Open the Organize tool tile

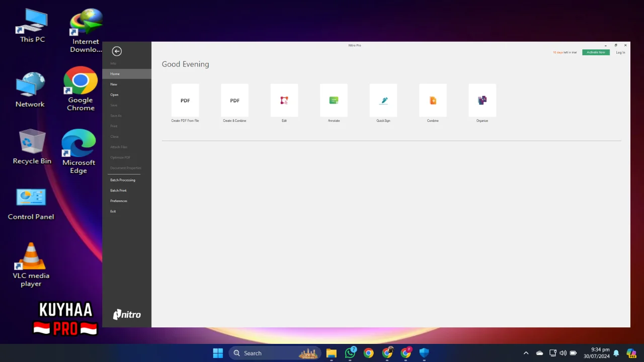[x=482, y=104]
